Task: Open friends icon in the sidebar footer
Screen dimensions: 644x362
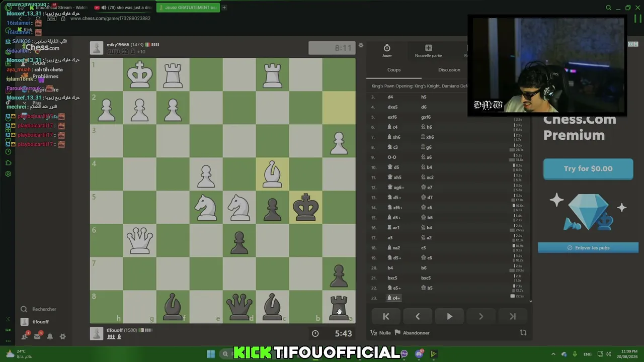Action: (x=25, y=336)
